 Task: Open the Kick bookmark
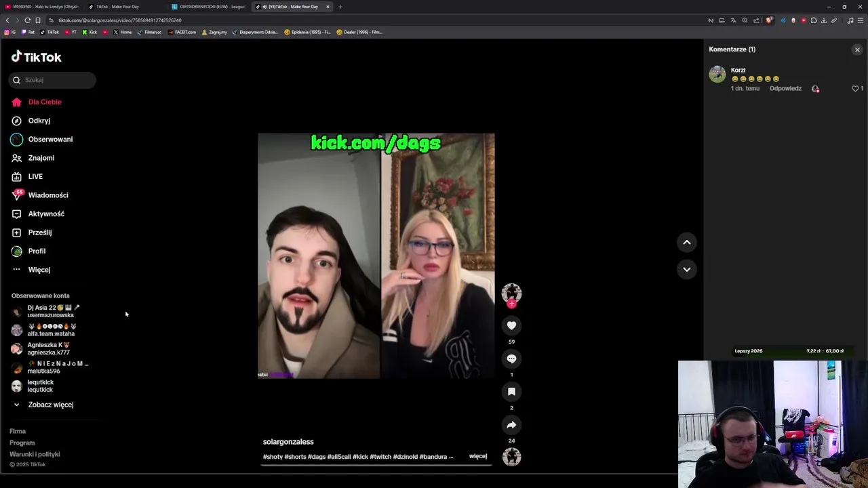click(x=90, y=32)
